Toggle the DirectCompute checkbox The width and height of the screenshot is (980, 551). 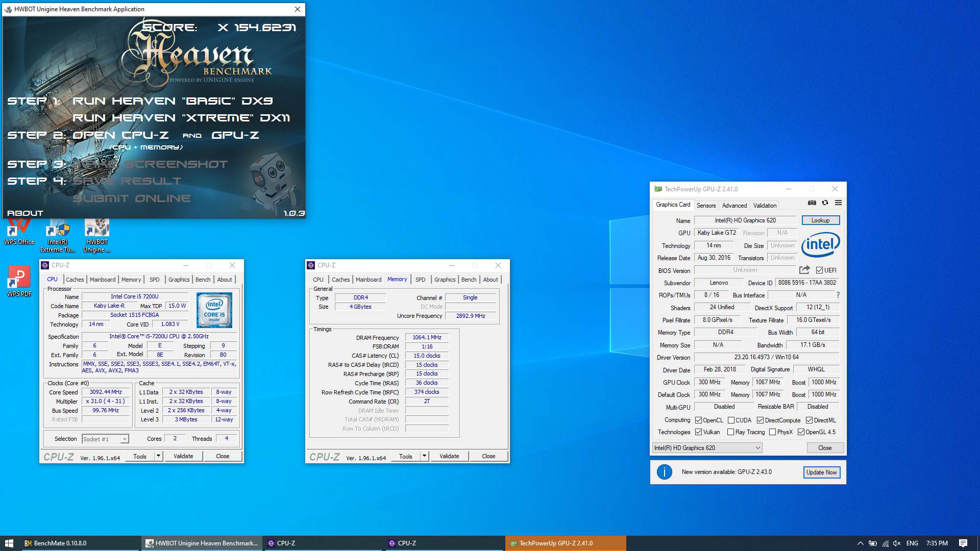point(760,420)
